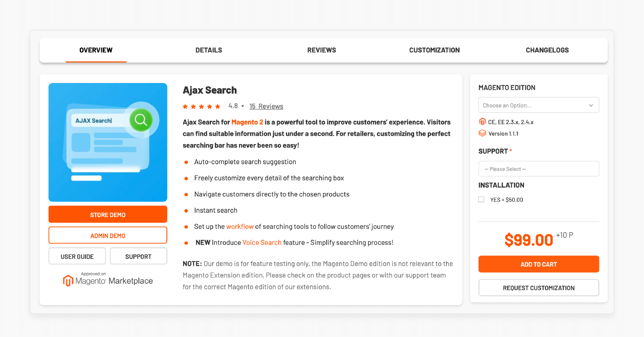Click the Request Customization button
The height and width of the screenshot is (337, 644).
tap(538, 287)
